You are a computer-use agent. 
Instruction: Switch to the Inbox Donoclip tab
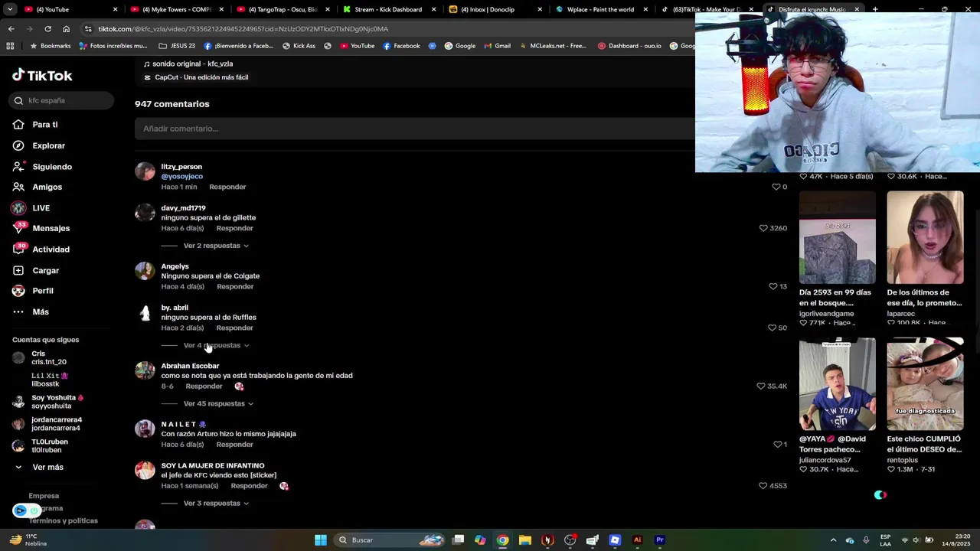pyautogui.click(x=494, y=9)
